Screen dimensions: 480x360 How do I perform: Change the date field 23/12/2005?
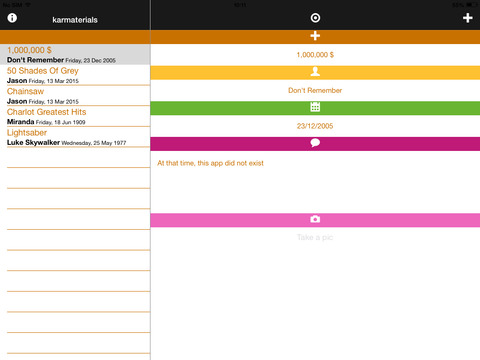(315, 126)
